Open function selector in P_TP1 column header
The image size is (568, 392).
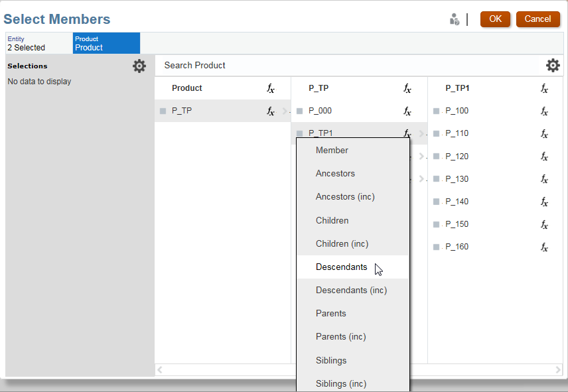tap(544, 88)
